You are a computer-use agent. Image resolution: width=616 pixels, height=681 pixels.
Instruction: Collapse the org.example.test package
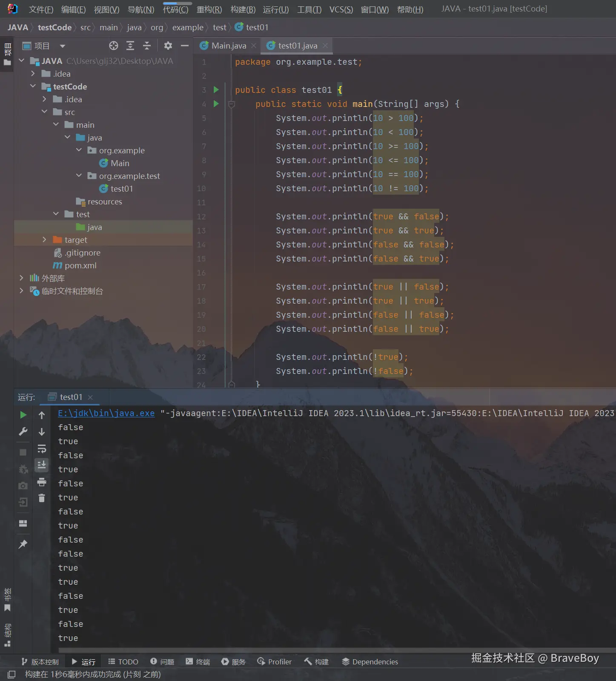[79, 176]
